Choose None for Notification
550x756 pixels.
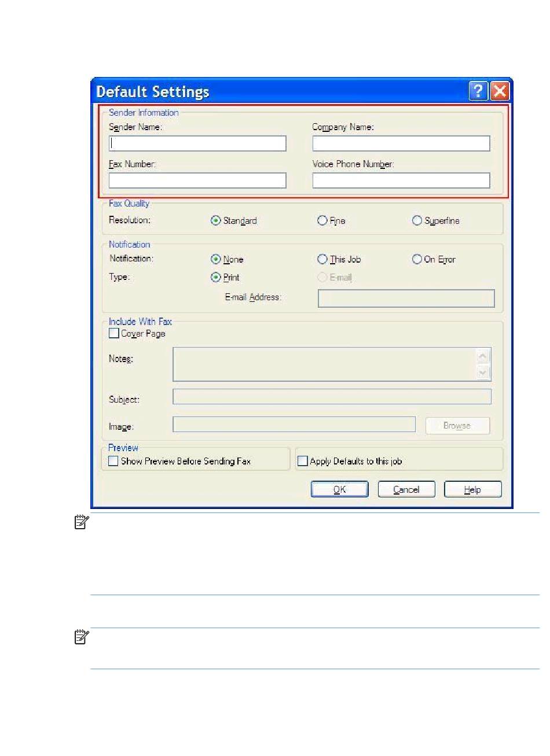[216, 259]
